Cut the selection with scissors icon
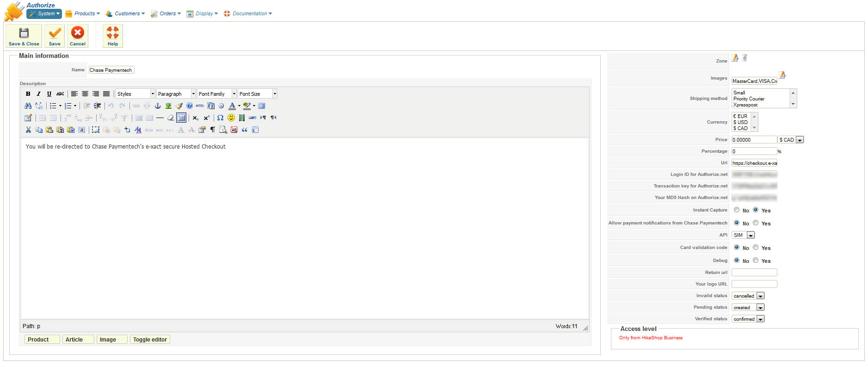Screen dimensions: 868x367 pyautogui.click(x=28, y=130)
